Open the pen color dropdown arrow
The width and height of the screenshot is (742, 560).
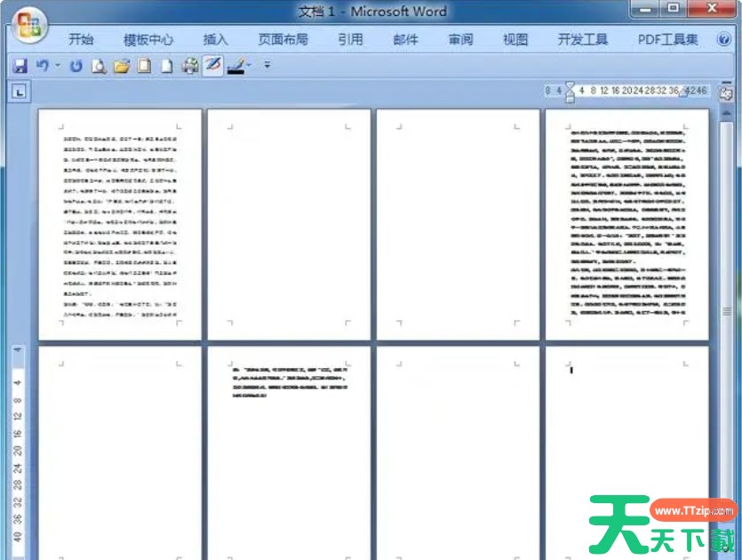click(250, 66)
